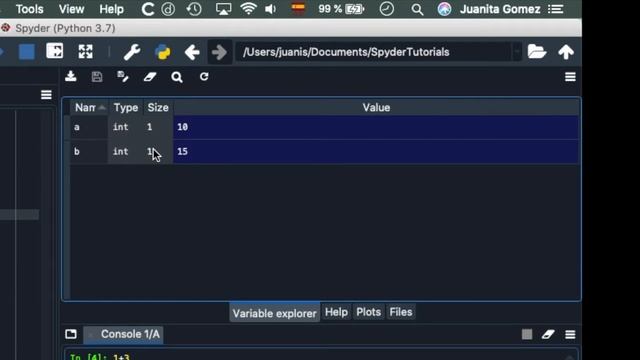Screen dimensions: 640x360
Task: Sort variables by the Type column header
Action: coord(126,108)
